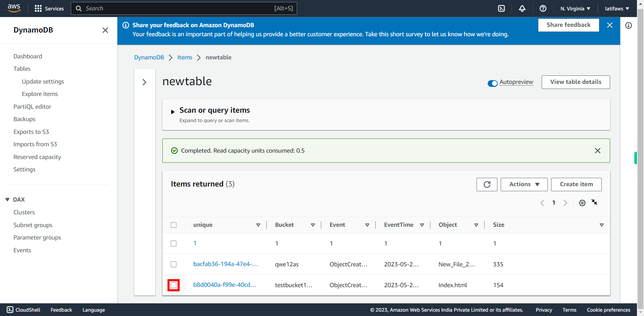Open Language selector in footer
This screenshot has height=316, width=644.
94,310
